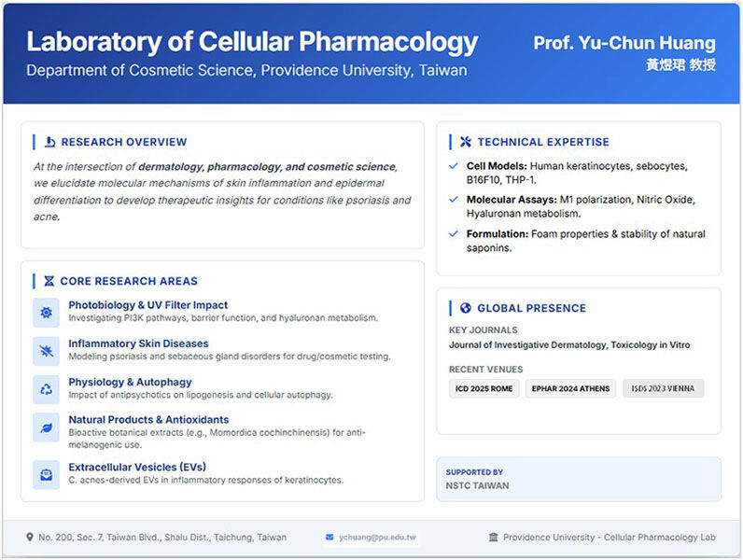Click the Photobiology & UV Filter Impact heading

[147, 305]
